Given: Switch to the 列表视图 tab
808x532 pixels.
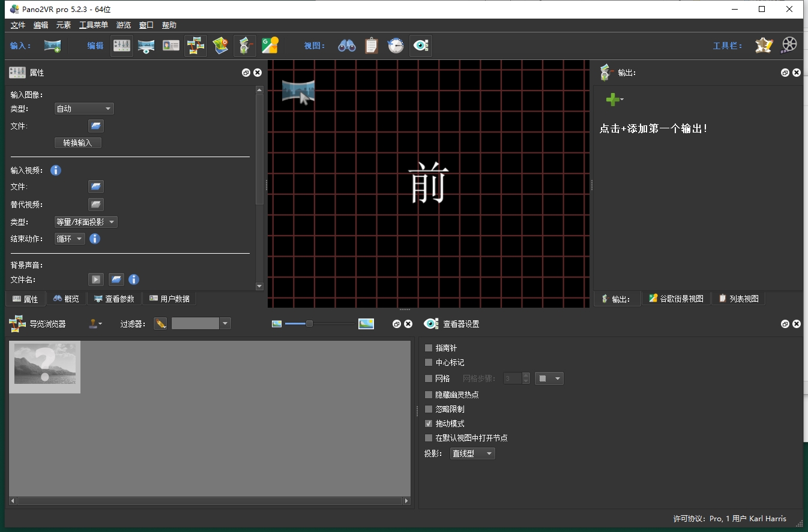Looking at the screenshot, I should click(739, 299).
